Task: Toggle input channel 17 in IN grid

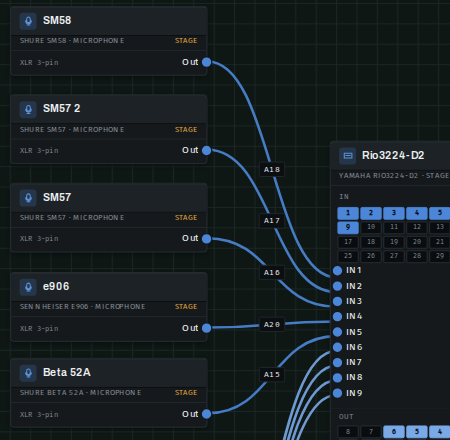Action: pyautogui.click(x=348, y=242)
